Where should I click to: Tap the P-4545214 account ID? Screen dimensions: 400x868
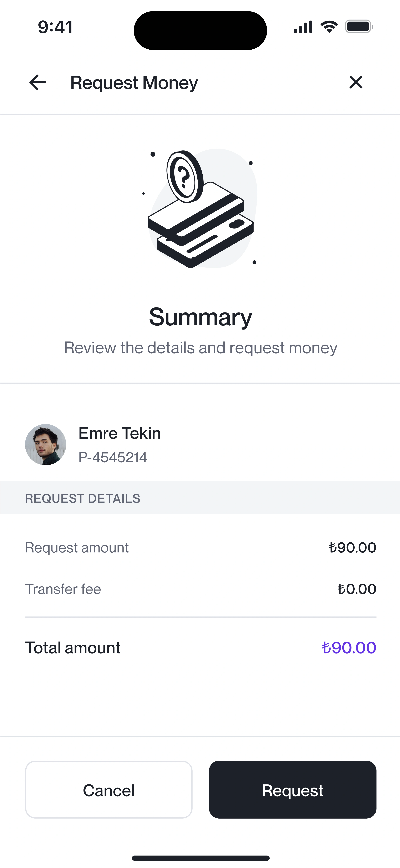tap(113, 457)
